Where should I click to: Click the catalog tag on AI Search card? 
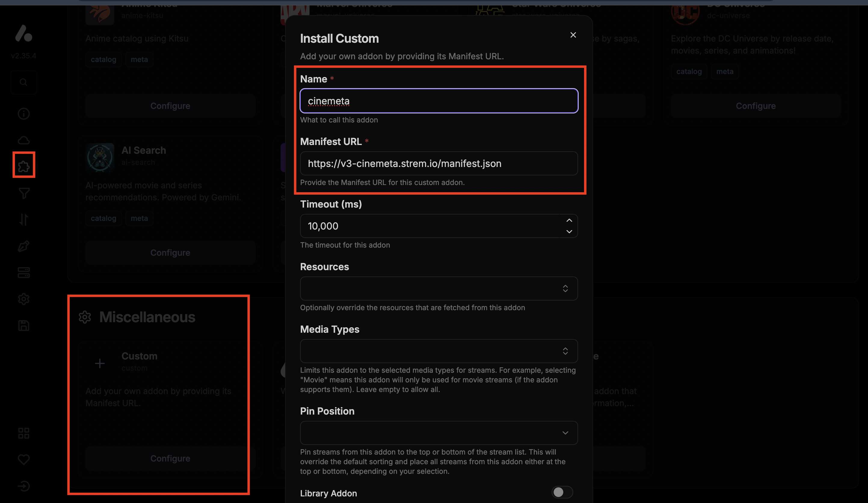(103, 218)
